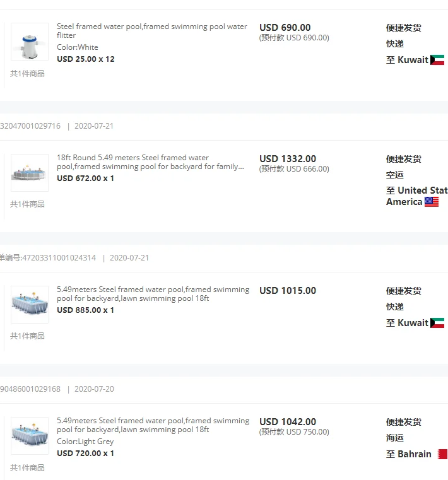
Task: Click the United States flag icon
Action: click(432, 202)
